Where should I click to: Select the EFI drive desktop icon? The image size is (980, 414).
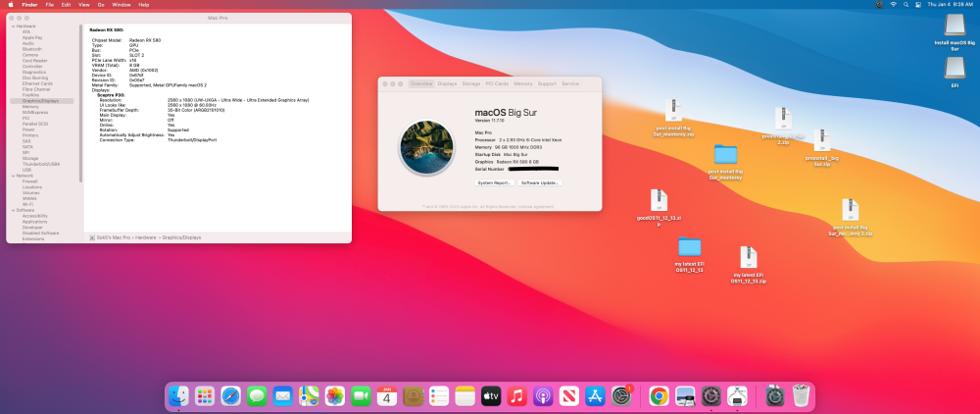pyautogui.click(x=955, y=72)
